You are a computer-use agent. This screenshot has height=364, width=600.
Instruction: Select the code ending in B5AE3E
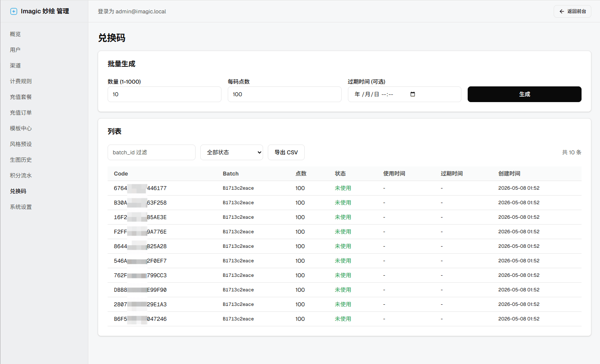tap(140, 217)
